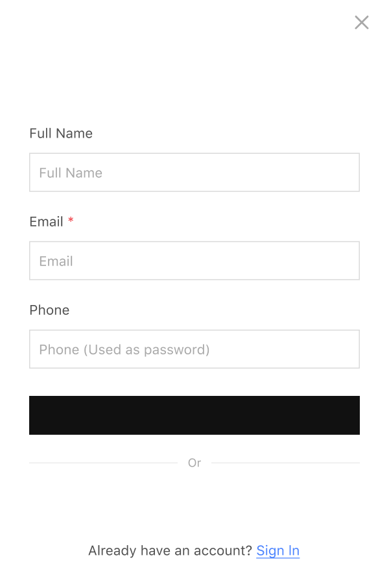Click the horizontal divider line left of 'Or'
Viewport: 389px width, 588px height.
point(104,463)
